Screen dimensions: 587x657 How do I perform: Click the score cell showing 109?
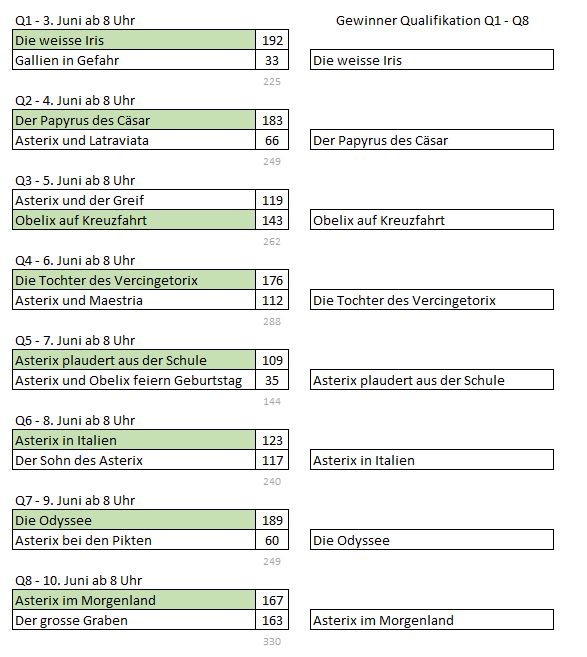(272, 360)
